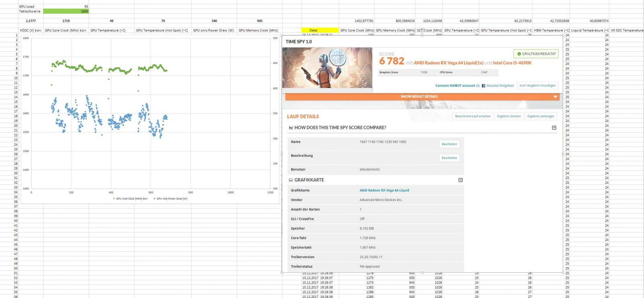Select the yellow Date header cell
Image resolution: width=644 pixels, height=298 pixels.
(320, 30)
